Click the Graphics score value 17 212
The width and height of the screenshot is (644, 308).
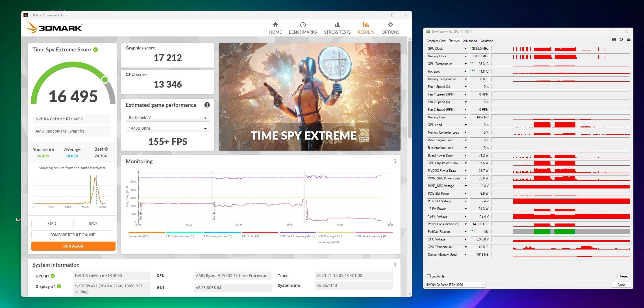pos(168,58)
